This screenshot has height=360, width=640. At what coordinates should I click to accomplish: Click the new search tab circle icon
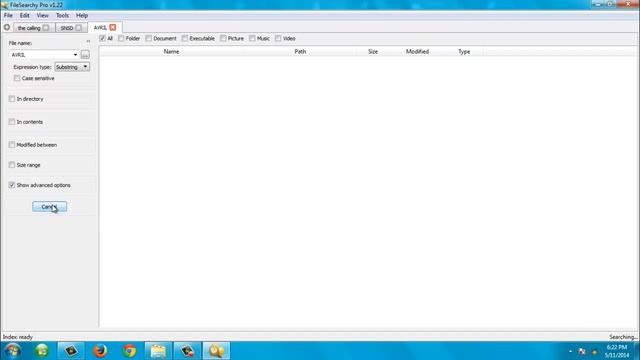pos(7,27)
